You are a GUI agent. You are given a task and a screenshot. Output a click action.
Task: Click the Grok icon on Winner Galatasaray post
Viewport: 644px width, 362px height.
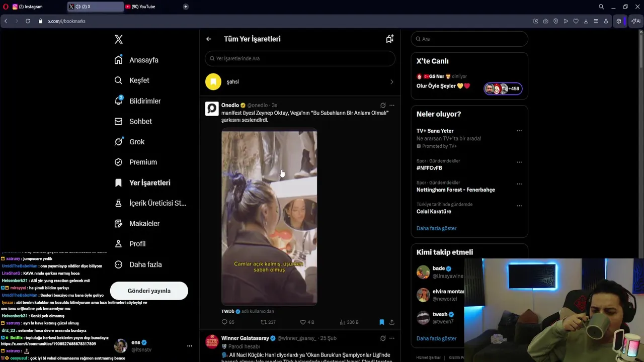383,338
